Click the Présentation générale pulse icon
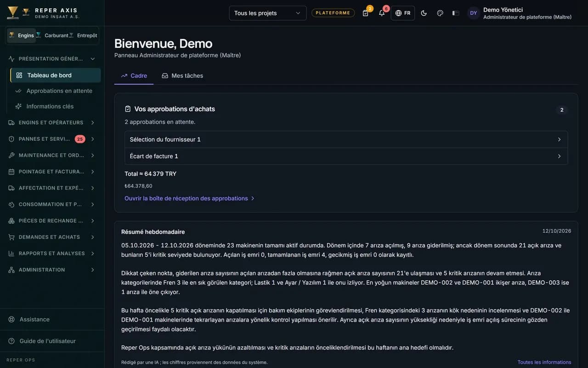588x368 pixels. click(11, 59)
